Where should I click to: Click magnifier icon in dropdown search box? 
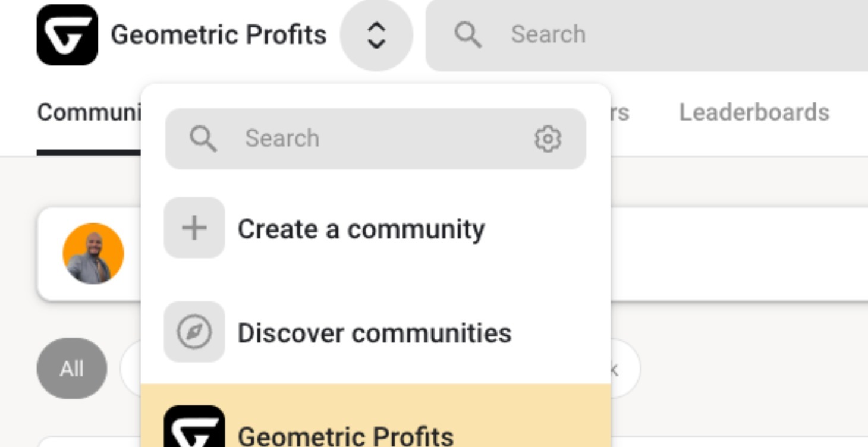(x=203, y=138)
